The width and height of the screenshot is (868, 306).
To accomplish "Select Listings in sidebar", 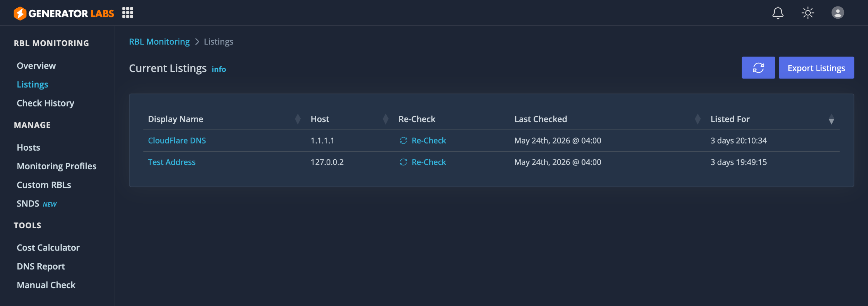I will (33, 84).
